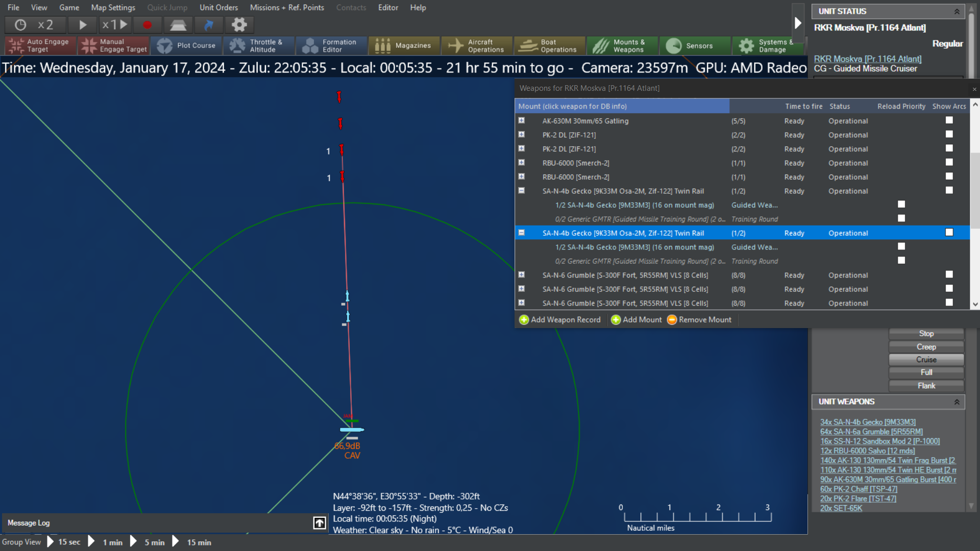This screenshot has height=551, width=980.
Task: Set throttle to Creep
Action: click(x=926, y=347)
